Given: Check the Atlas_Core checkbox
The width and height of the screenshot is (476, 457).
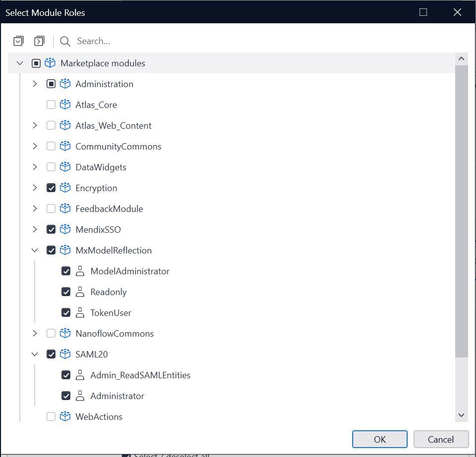Looking at the screenshot, I should (50, 104).
